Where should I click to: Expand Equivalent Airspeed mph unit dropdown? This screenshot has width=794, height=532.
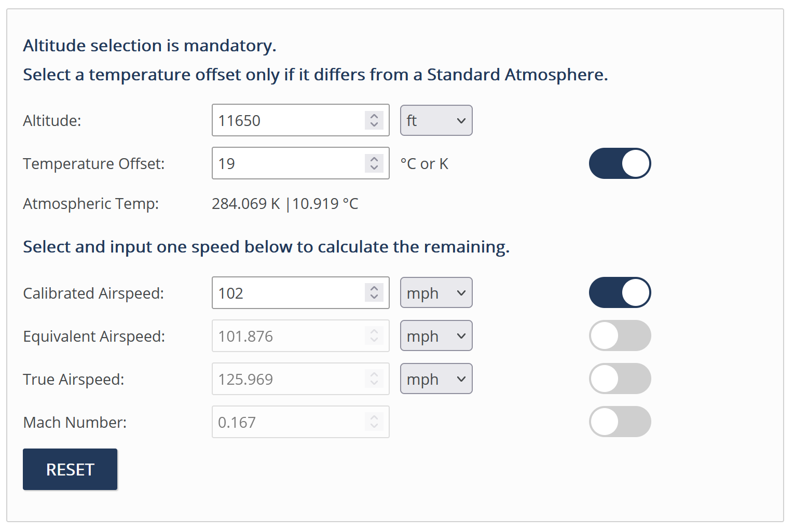click(x=436, y=335)
